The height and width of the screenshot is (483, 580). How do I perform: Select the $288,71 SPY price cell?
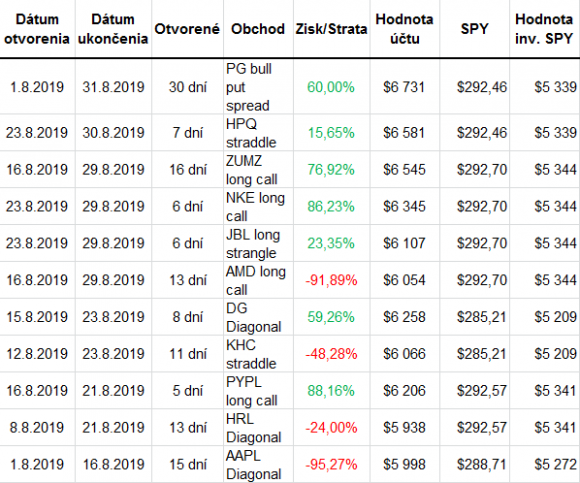tap(475, 465)
